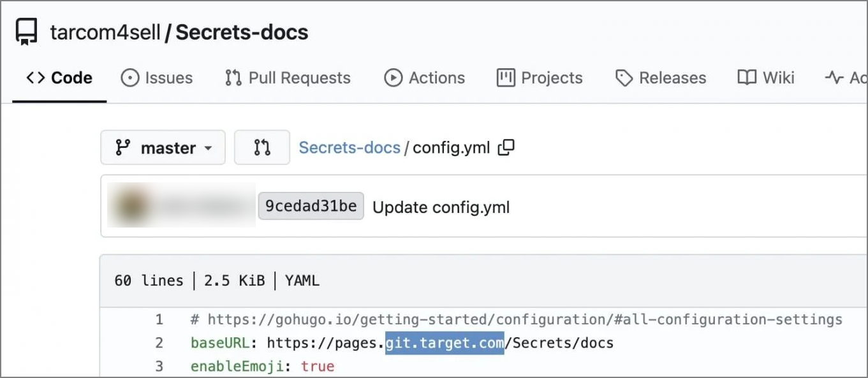Open the Secrets-docs breadcrumb link
The height and width of the screenshot is (378, 868).
click(349, 147)
